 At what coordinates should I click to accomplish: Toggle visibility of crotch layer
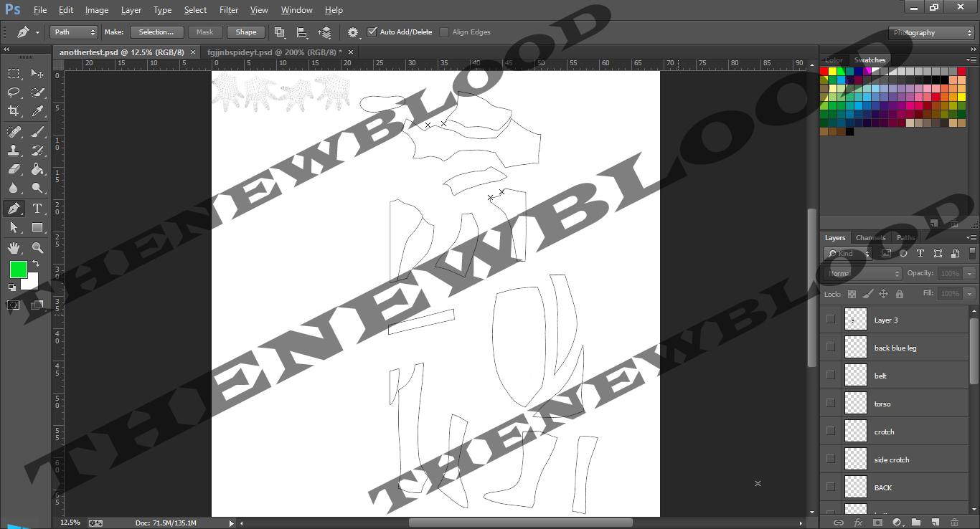coord(831,432)
